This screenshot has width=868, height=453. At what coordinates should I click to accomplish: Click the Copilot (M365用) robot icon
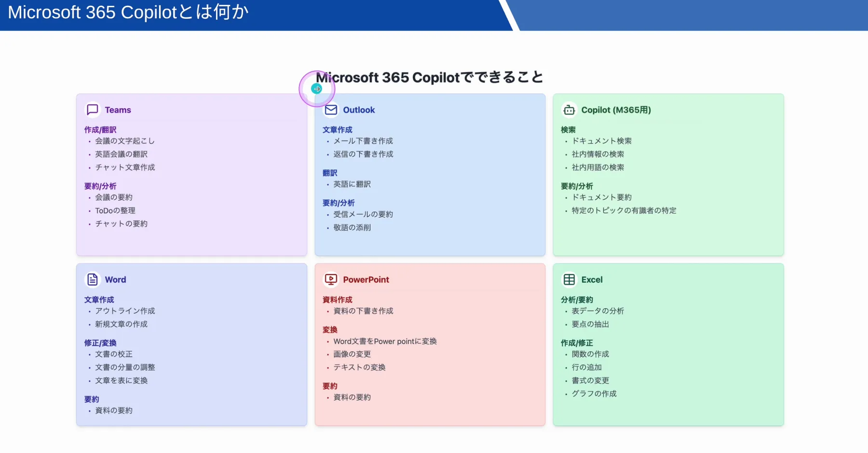[569, 110]
